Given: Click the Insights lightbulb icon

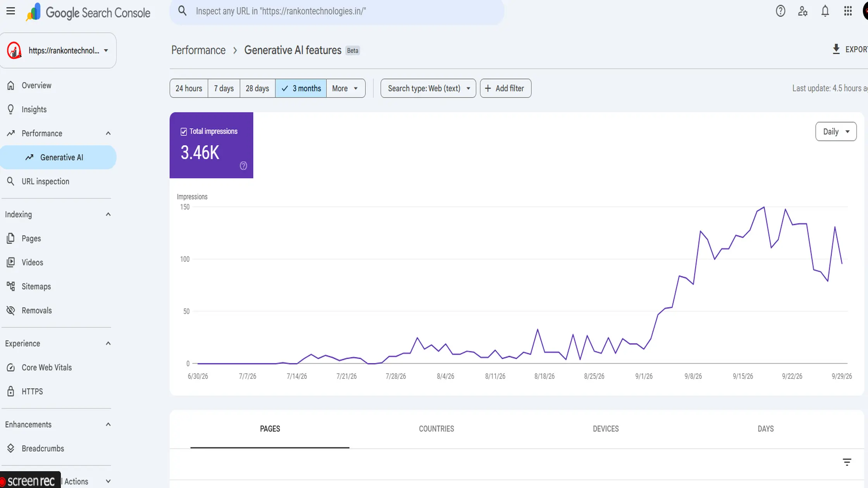Looking at the screenshot, I should coord(11,109).
